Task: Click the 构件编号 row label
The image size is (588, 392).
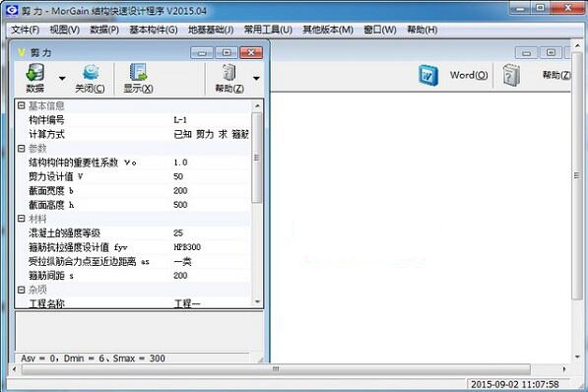Action: click(46, 120)
